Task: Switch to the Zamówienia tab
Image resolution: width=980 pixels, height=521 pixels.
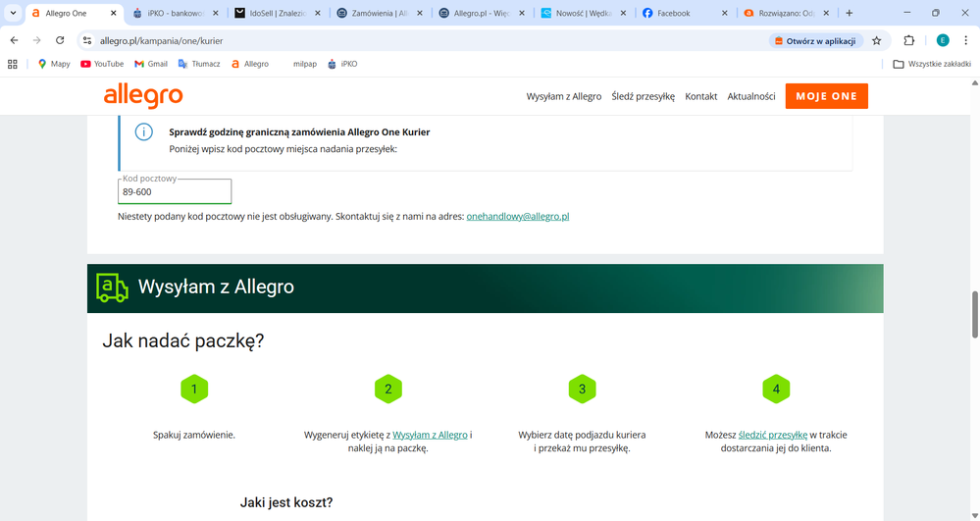Action: click(x=380, y=13)
